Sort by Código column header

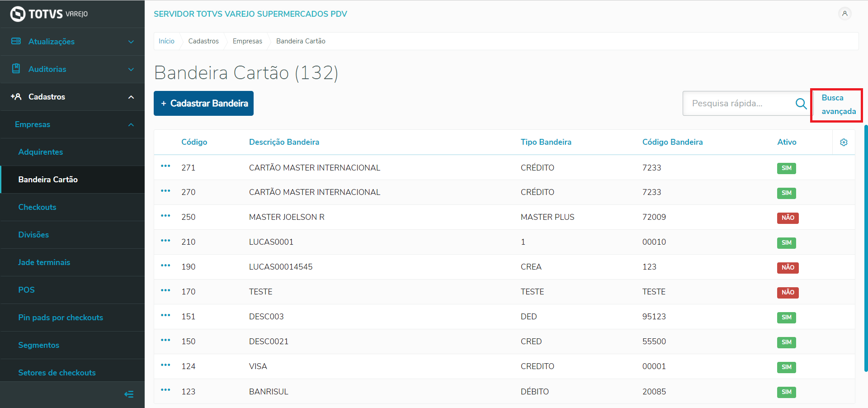point(194,142)
